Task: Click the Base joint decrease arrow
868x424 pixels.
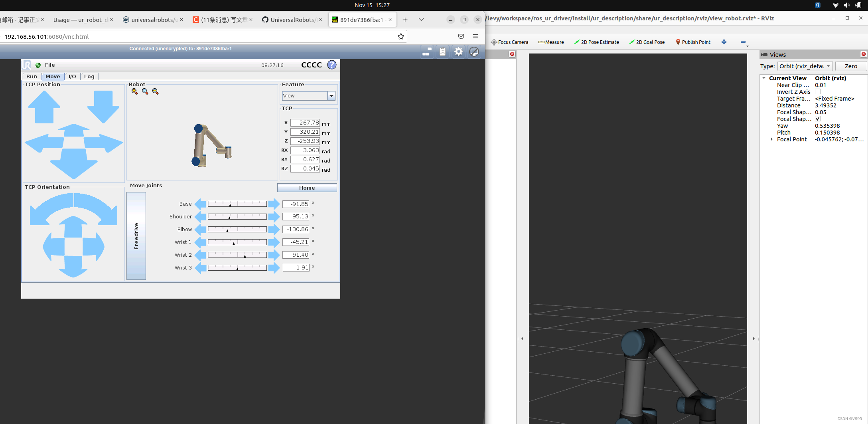Action: (x=200, y=204)
